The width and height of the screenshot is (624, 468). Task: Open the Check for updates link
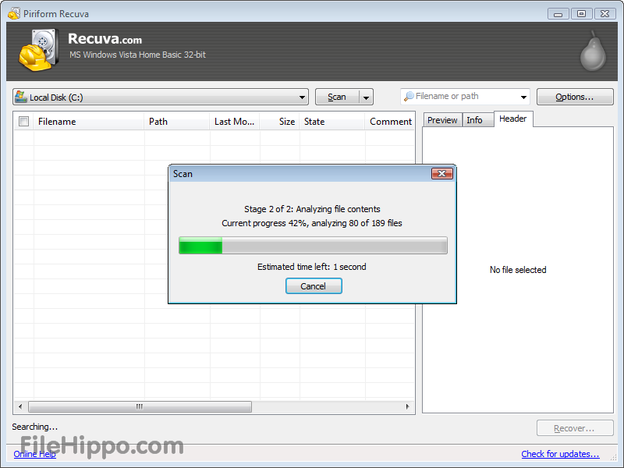560,454
